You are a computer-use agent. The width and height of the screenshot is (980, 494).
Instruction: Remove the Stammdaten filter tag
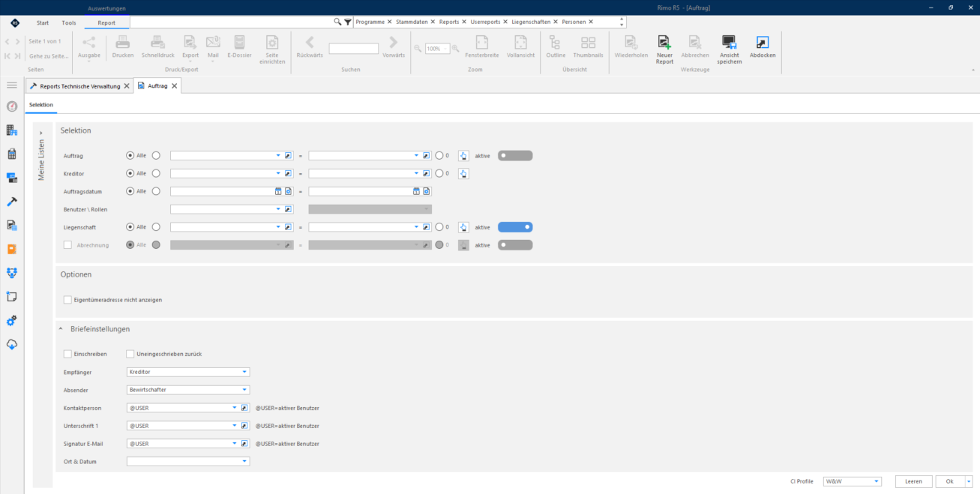point(433,22)
